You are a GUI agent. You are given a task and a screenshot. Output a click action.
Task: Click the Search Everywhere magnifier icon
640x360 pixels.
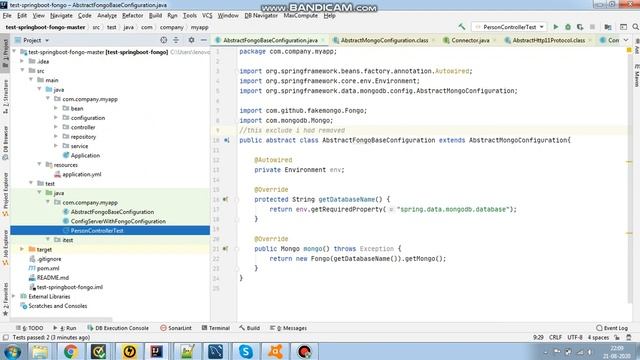(636, 27)
